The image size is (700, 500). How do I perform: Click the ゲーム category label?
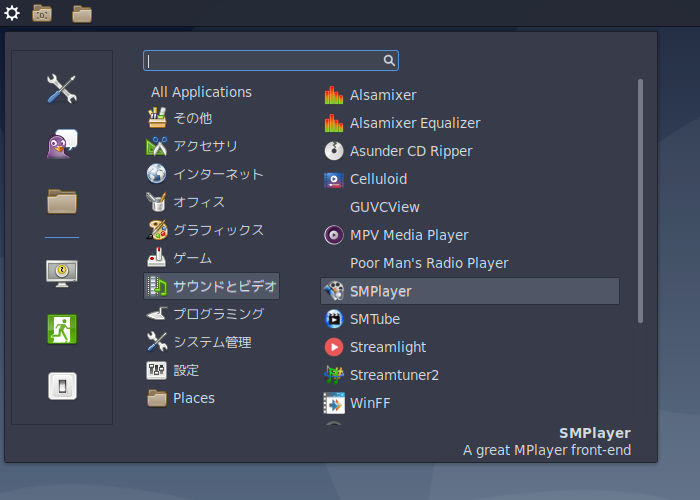point(192,258)
